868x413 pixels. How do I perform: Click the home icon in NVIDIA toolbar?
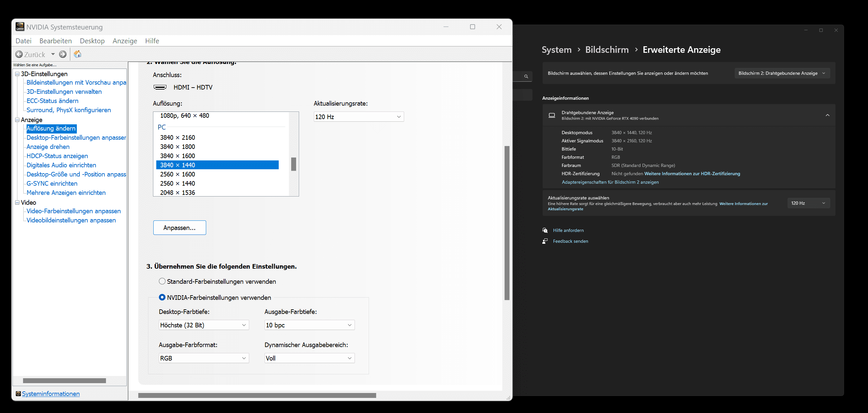pos(77,54)
